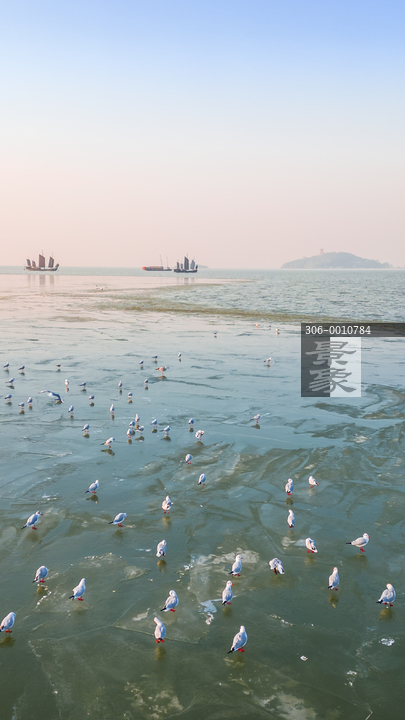Select the dark-sailed boat beside the orange barge
The height and width of the screenshot is (720, 405).
point(186,265)
